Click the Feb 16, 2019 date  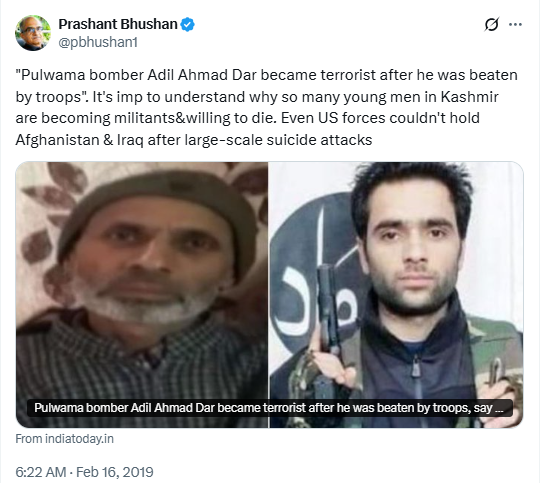[114, 472]
